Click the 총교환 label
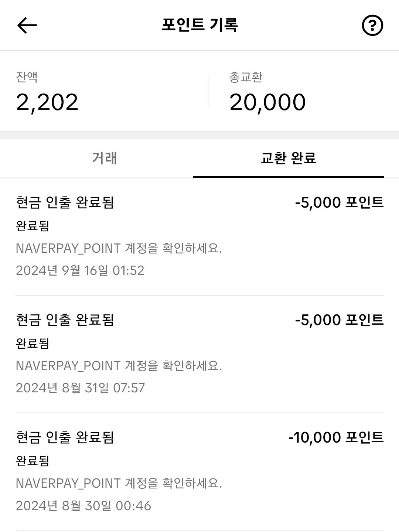The width and height of the screenshot is (399, 532). coord(246,77)
